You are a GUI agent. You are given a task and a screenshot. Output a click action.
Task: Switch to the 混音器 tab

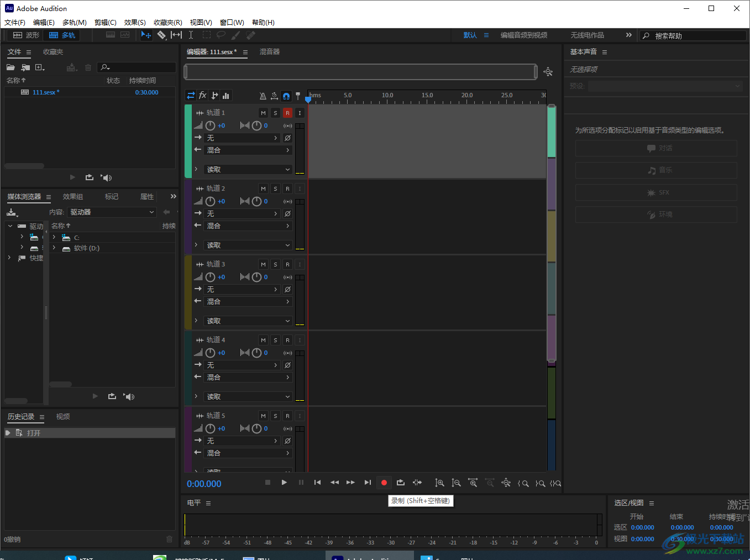click(270, 52)
